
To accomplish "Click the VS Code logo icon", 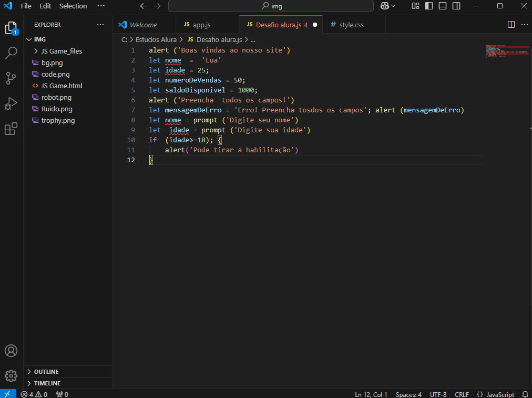I will 8,6.
